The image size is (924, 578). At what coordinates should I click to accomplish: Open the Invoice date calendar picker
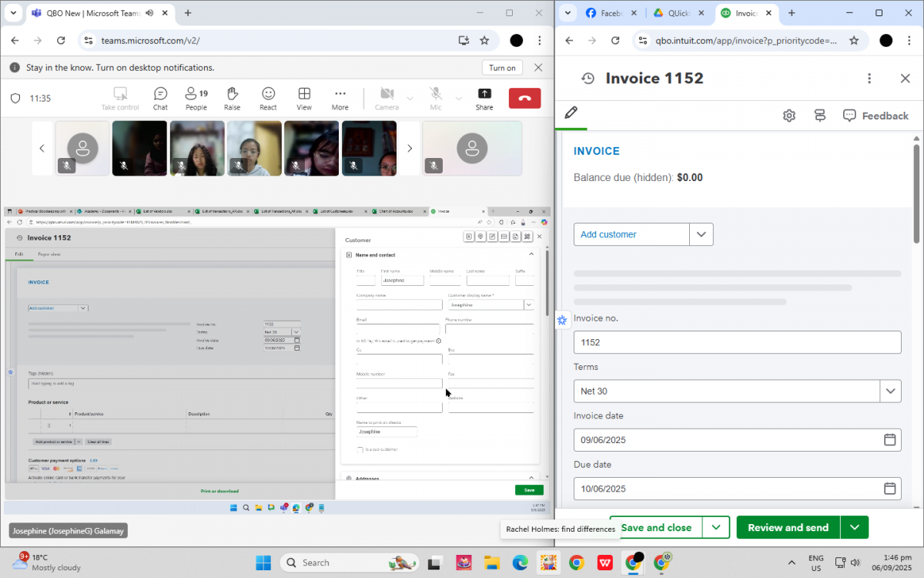coord(889,440)
